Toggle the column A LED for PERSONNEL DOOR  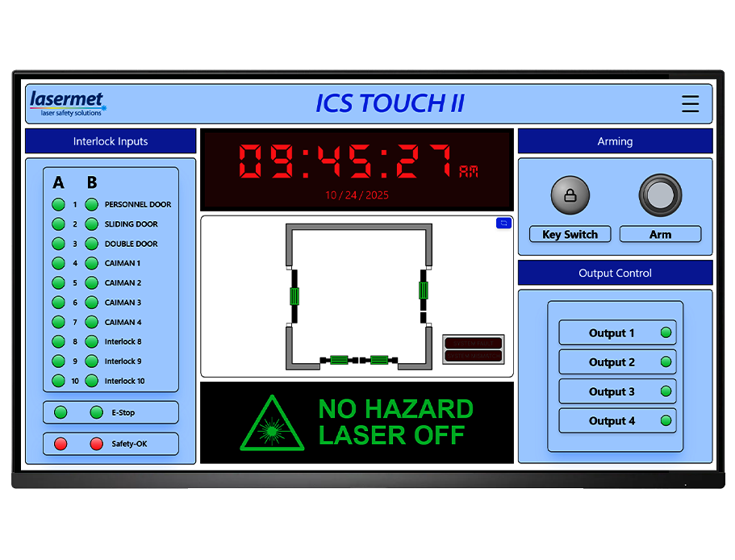pos(58,204)
